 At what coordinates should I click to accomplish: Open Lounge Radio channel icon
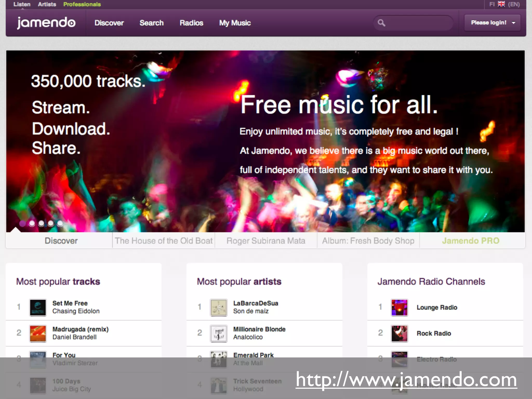coord(399,307)
